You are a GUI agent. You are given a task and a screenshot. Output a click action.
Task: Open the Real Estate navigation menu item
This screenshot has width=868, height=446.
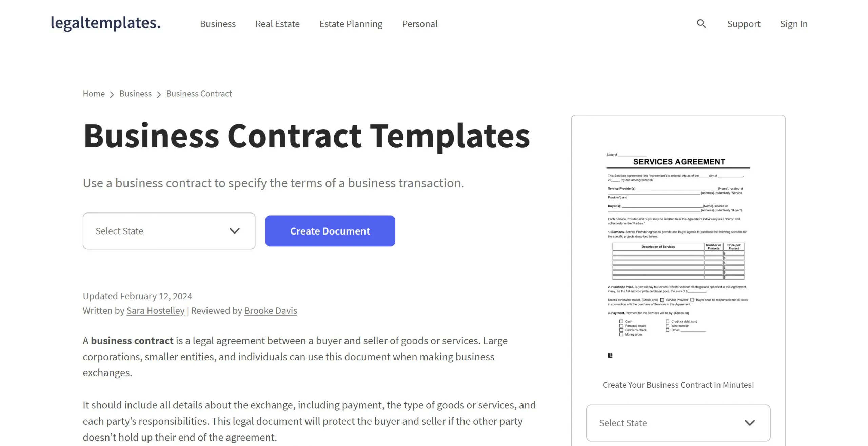277,24
